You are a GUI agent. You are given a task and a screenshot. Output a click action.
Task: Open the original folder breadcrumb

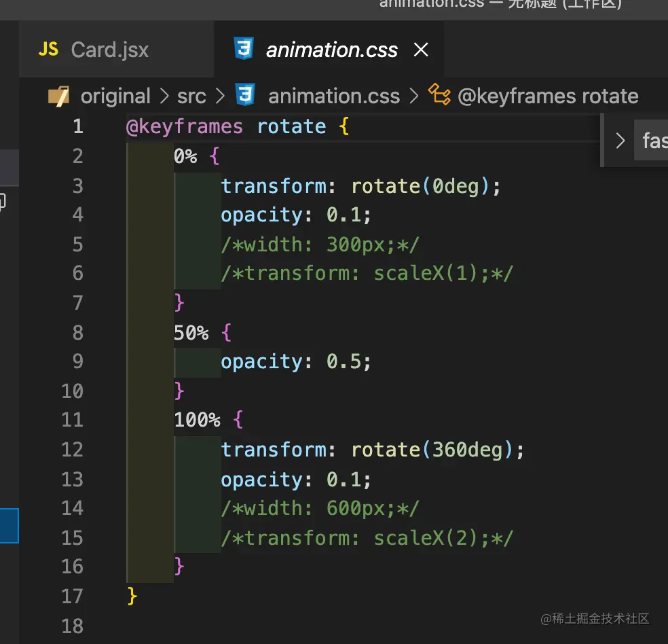[x=115, y=96]
